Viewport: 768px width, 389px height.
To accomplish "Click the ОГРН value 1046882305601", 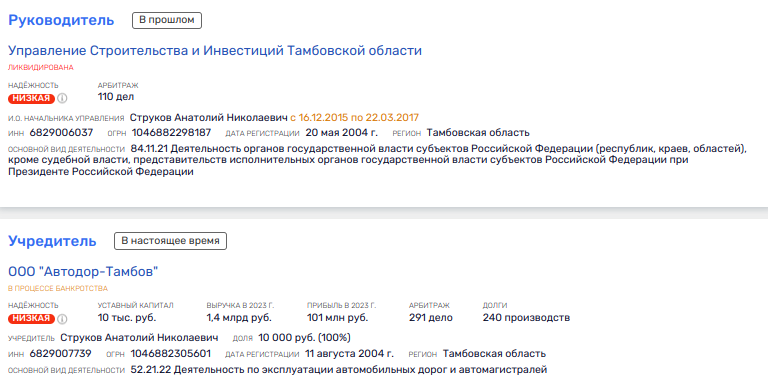I will 171,354.
